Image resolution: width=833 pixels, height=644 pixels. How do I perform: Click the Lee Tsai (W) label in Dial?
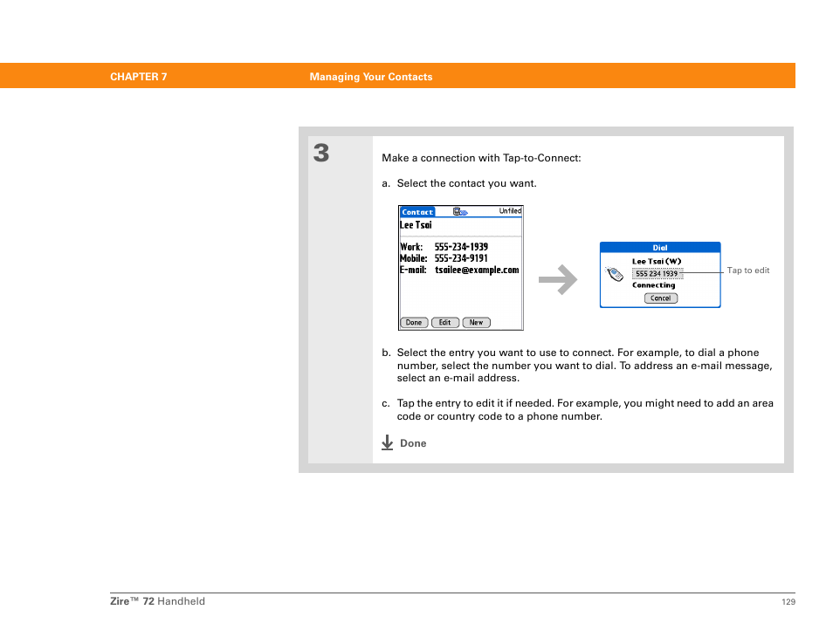point(657,261)
